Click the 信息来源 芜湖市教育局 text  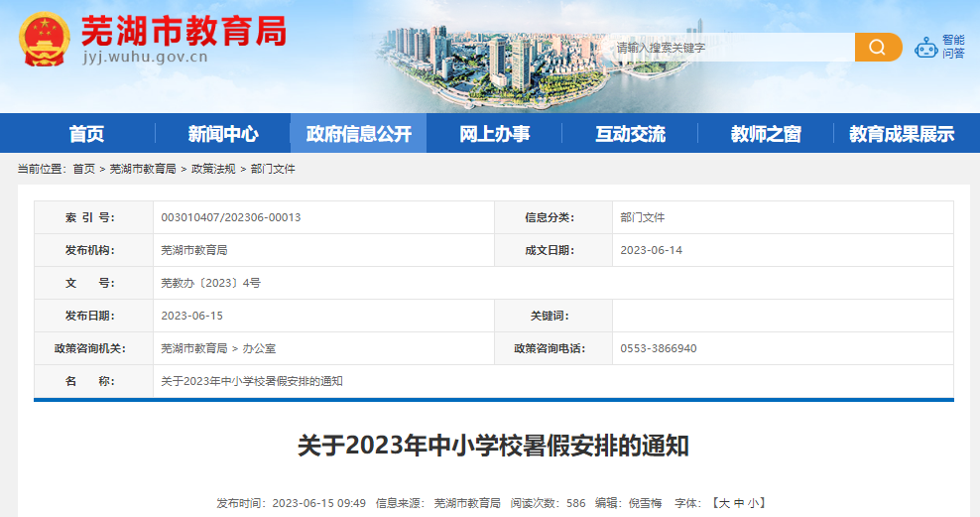pyautogui.click(x=438, y=503)
